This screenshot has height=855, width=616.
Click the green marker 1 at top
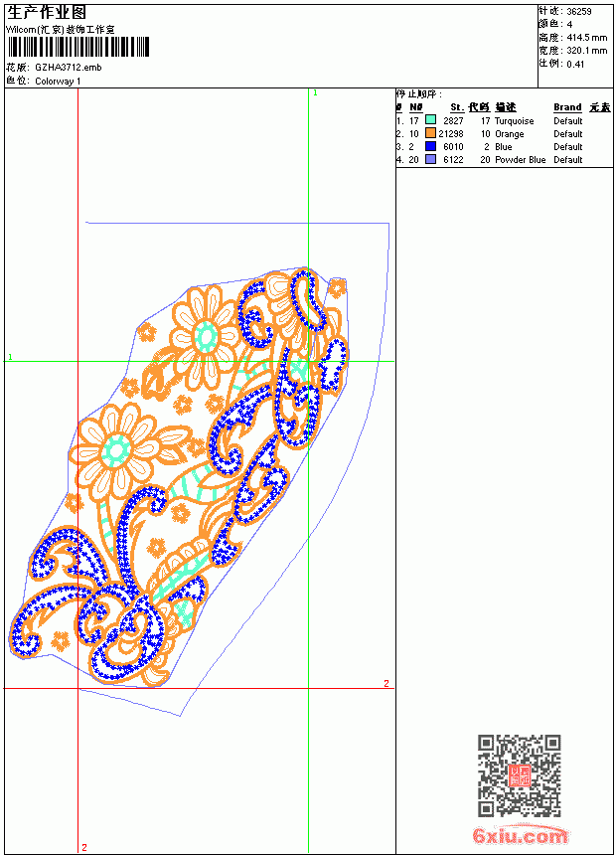pos(315,93)
